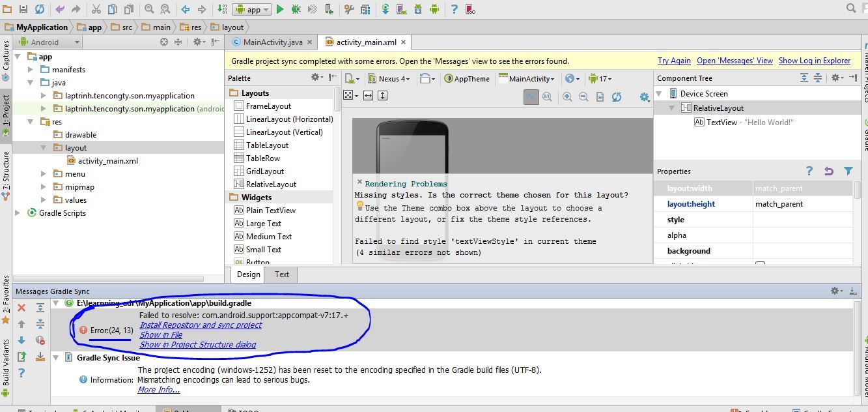868x412 pixels.
Task: Expand the manifests folder in project tree
Action: 31,69
